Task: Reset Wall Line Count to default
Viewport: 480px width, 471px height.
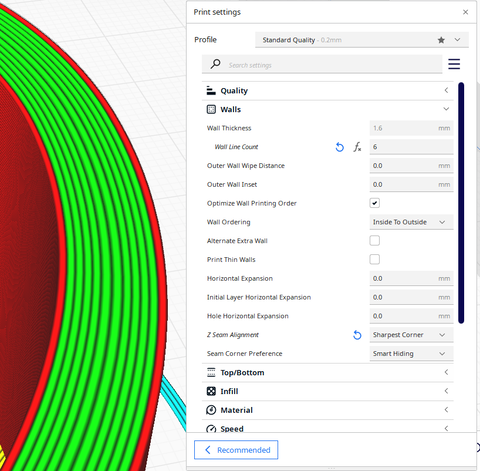Action: coord(339,147)
